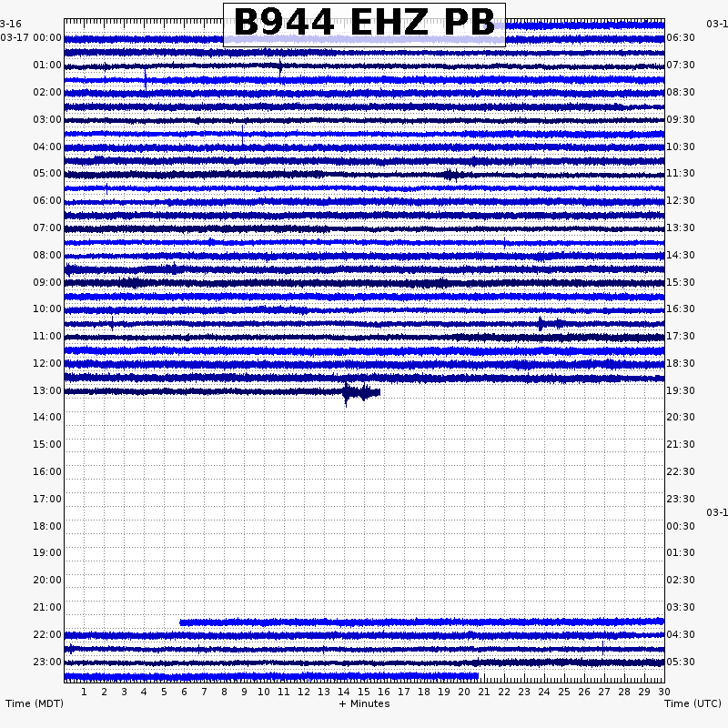Click the spike near minute 11 on 01:00 trace
The height and width of the screenshot is (728, 728).
(280, 67)
